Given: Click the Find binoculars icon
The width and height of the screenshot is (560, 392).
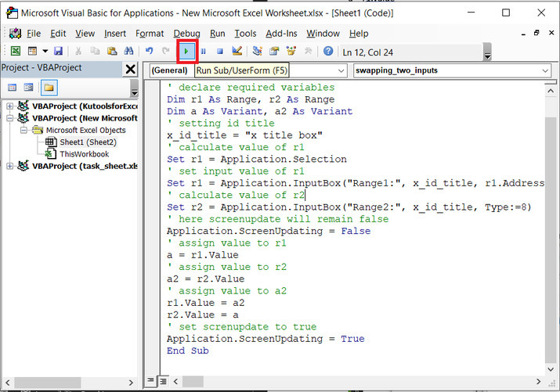Looking at the screenshot, I should tap(130, 51).
